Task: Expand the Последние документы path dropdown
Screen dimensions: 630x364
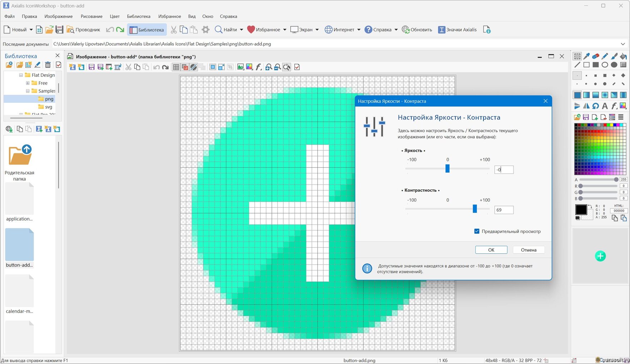Action: pos(623,44)
